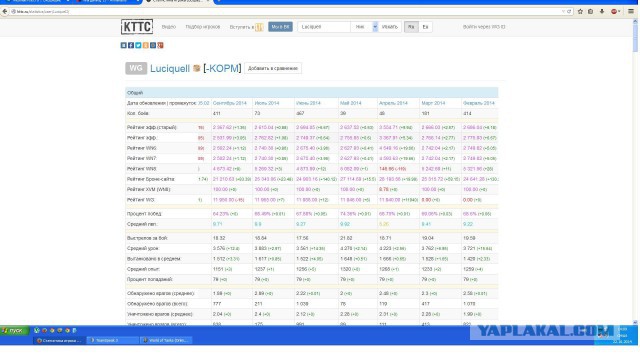Open the browser downloads arrow icon
The image size is (640, 360).
602,11
